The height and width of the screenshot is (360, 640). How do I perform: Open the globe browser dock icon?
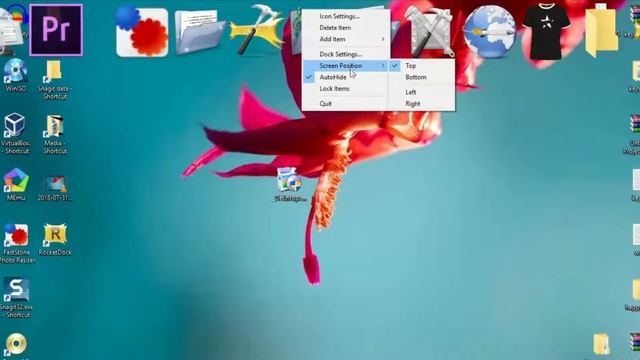[489, 33]
